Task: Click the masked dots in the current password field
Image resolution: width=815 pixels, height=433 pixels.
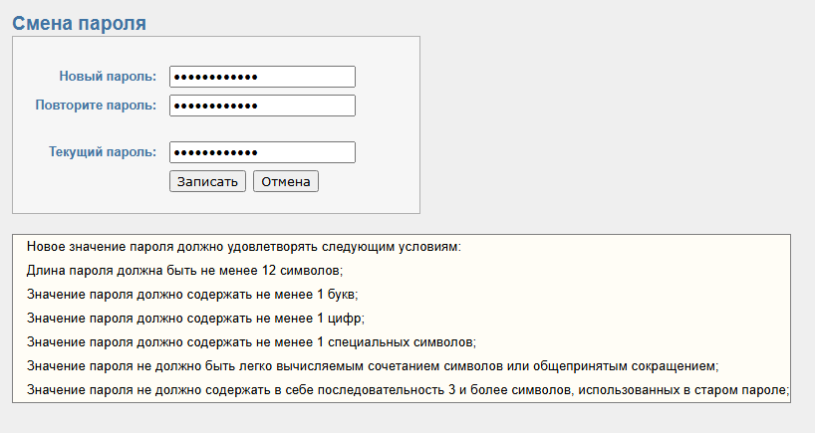Action: pyautogui.click(x=215, y=152)
